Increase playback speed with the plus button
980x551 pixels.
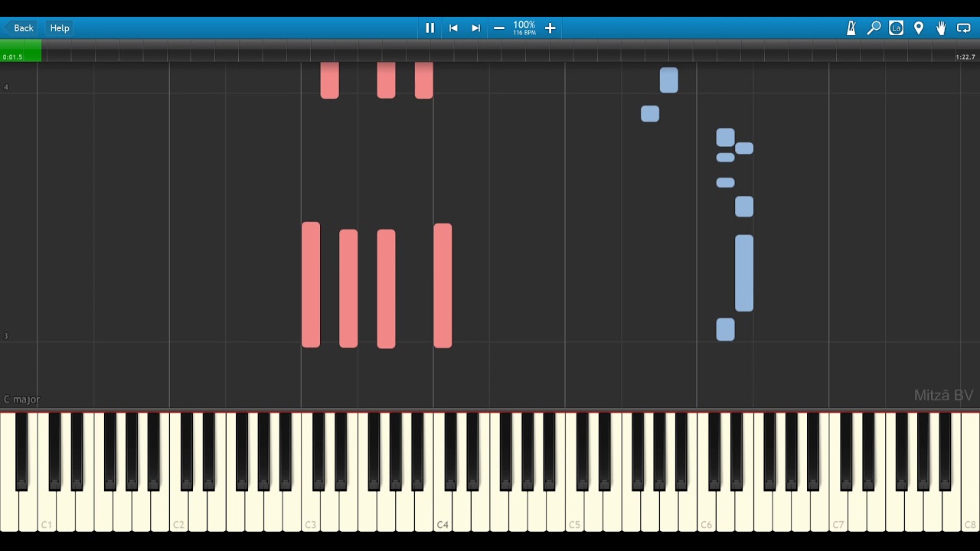click(x=550, y=28)
